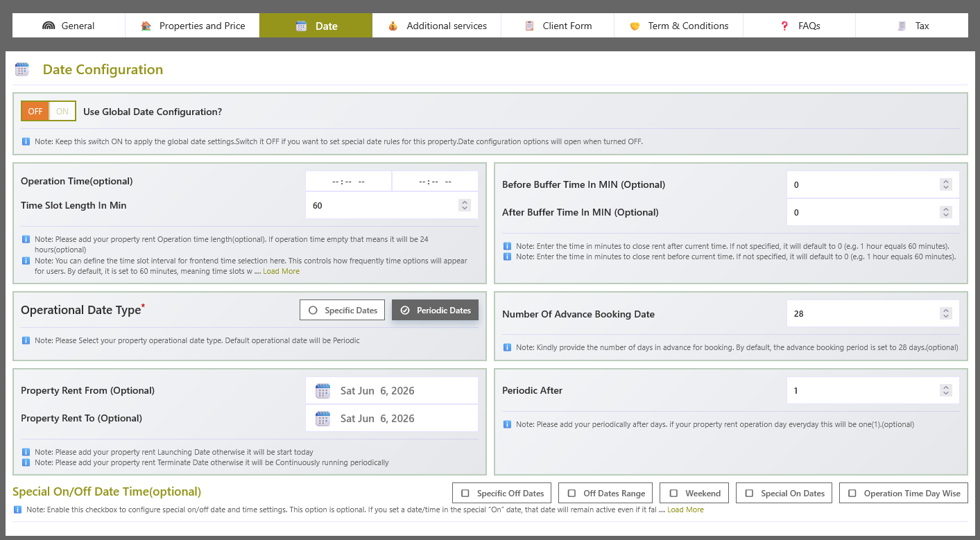980x540 pixels.
Task: Open Property Rent To date picker
Action: 392,419
